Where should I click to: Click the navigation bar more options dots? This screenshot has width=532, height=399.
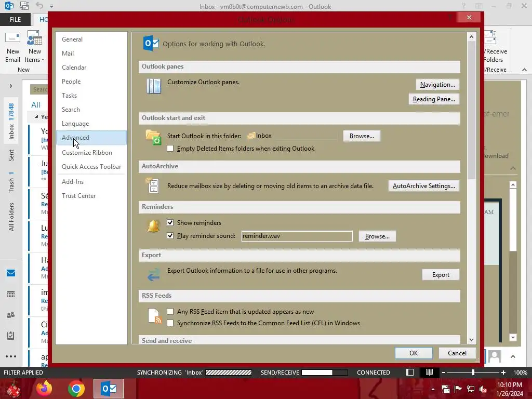tap(11, 356)
